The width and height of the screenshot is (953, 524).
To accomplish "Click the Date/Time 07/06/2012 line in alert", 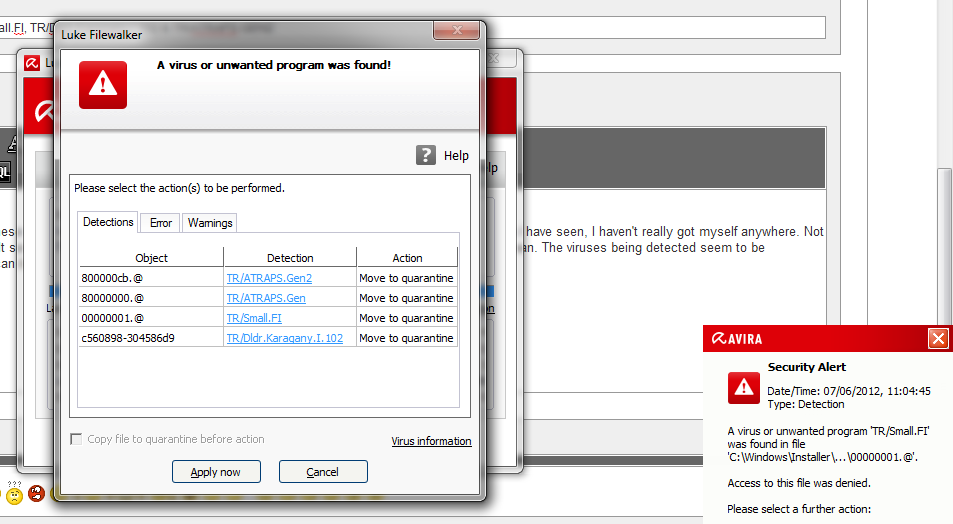I will click(848, 391).
